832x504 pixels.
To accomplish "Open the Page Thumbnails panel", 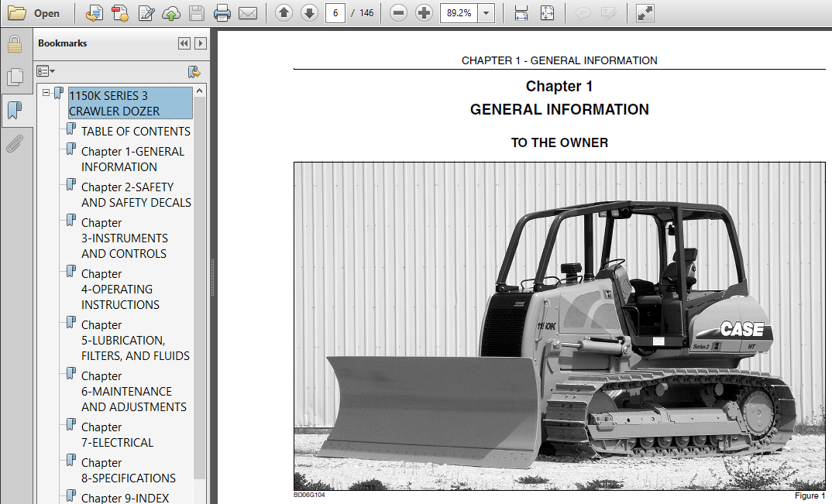I will 15,77.
